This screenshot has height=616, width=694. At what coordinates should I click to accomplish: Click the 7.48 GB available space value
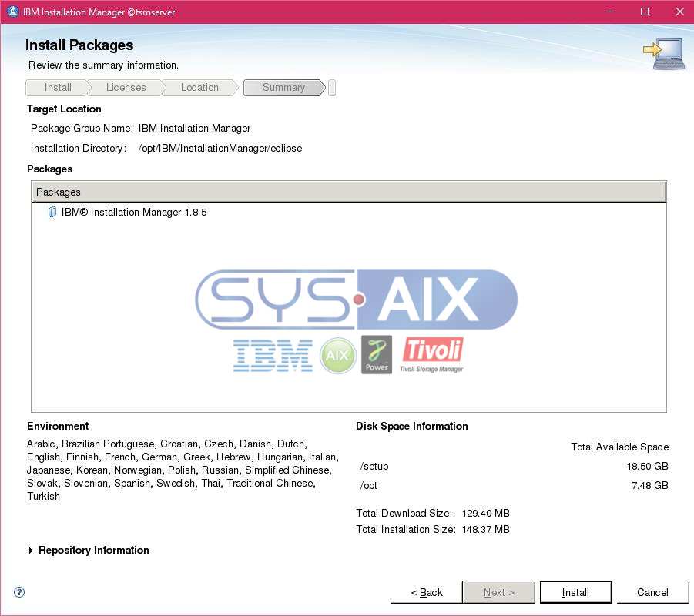(x=650, y=485)
